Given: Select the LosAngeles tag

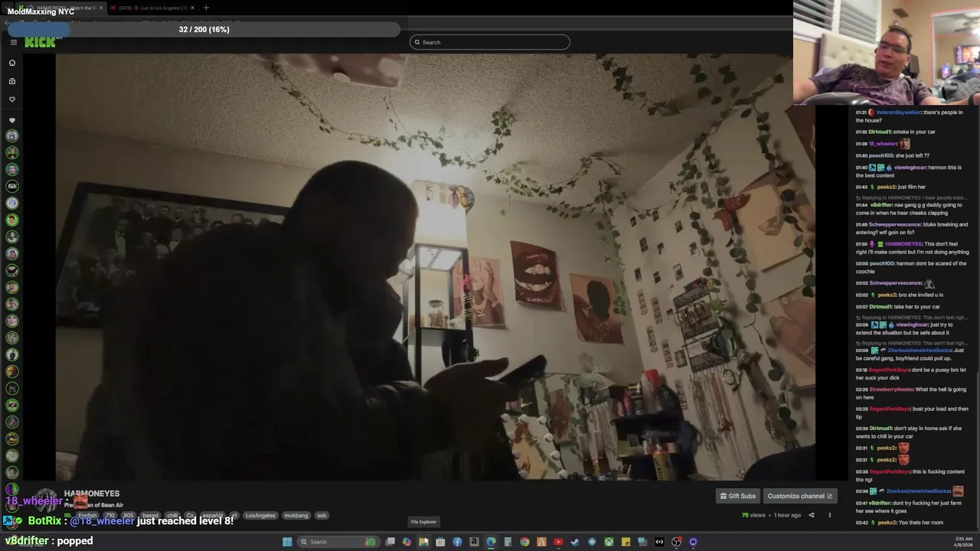Looking at the screenshot, I should pos(260,516).
